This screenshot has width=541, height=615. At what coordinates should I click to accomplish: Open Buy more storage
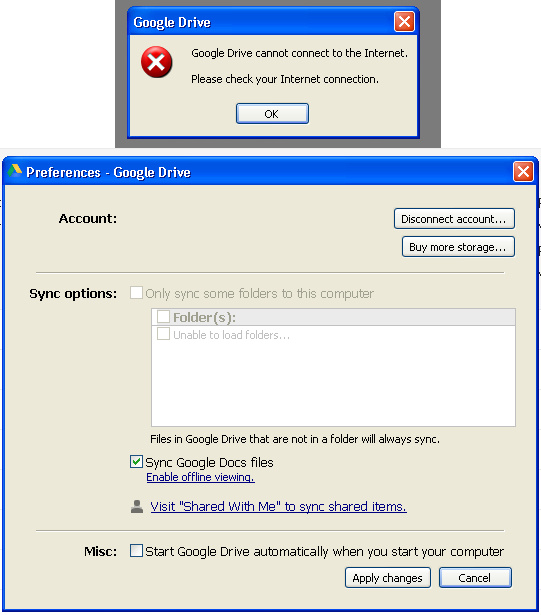coord(458,247)
